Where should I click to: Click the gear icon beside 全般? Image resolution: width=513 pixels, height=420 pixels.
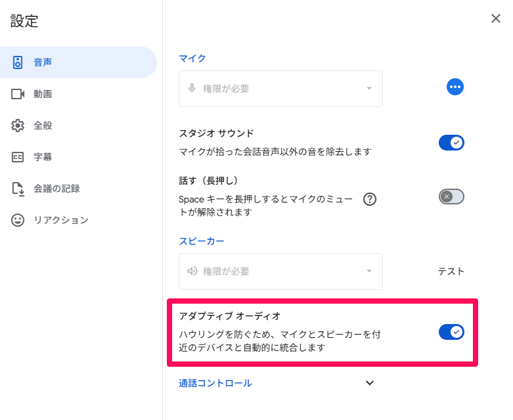click(18, 126)
